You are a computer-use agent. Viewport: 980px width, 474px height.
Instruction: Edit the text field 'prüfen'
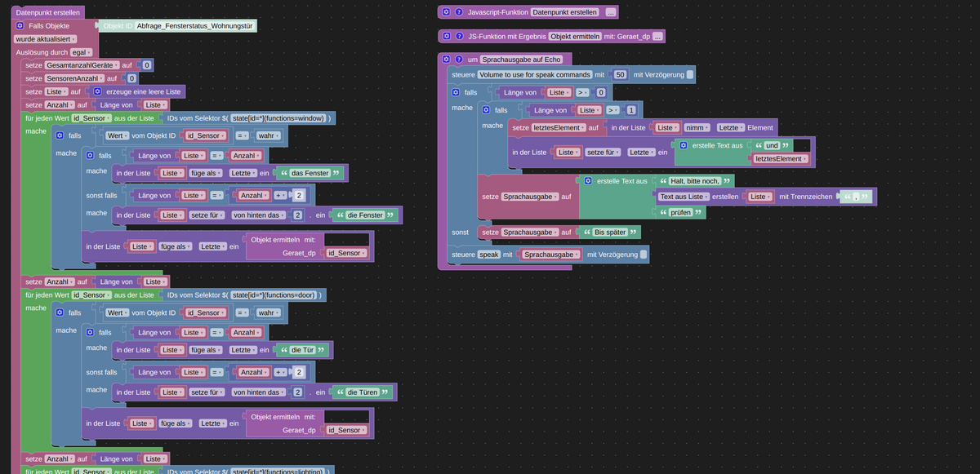[x=682, y=213]
